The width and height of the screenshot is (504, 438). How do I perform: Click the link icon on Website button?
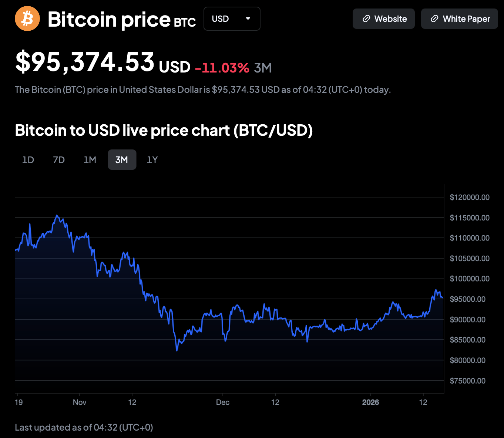click(x=366, y=19)
